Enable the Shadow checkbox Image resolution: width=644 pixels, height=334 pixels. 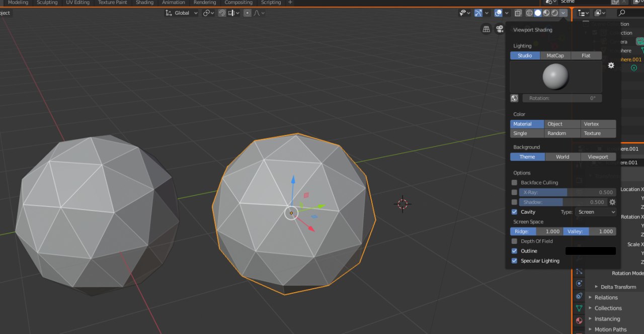pyautogui.click(x=514, y=202)
